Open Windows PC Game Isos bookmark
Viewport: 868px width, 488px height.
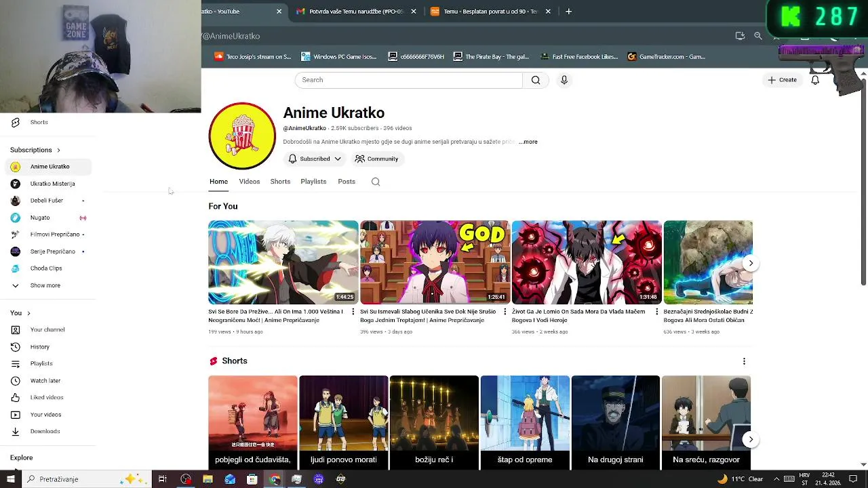coord(338,57)
